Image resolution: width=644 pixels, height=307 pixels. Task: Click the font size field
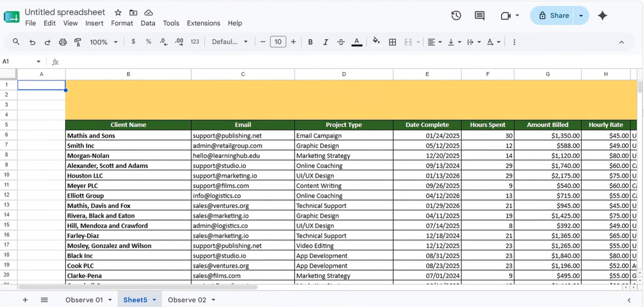point(278,42)
